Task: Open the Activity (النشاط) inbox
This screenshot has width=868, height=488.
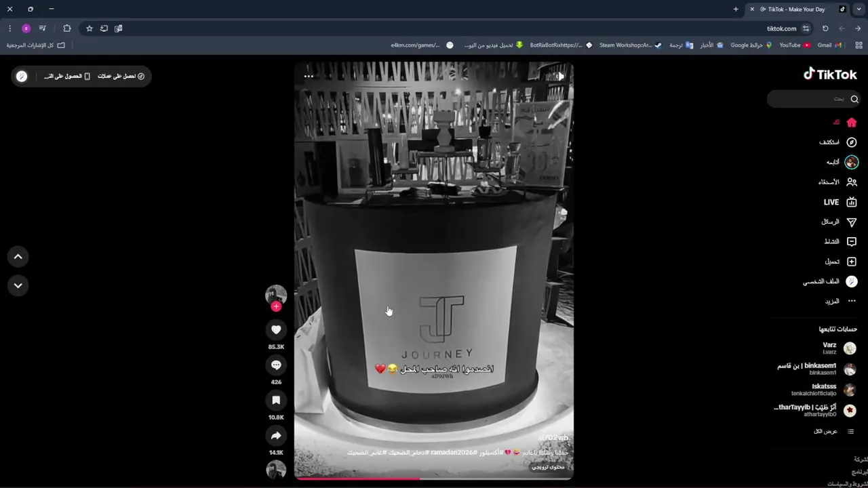Action: coord(841,241)
